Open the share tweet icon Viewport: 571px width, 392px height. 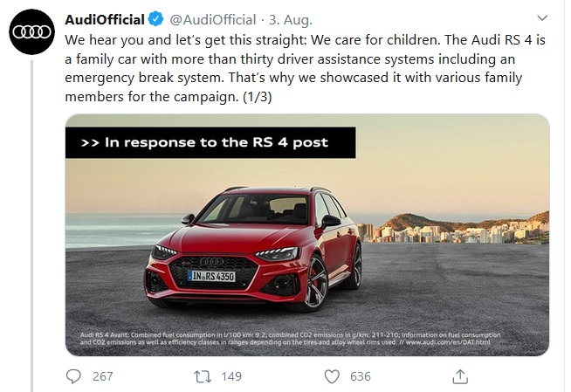[459, 376]
